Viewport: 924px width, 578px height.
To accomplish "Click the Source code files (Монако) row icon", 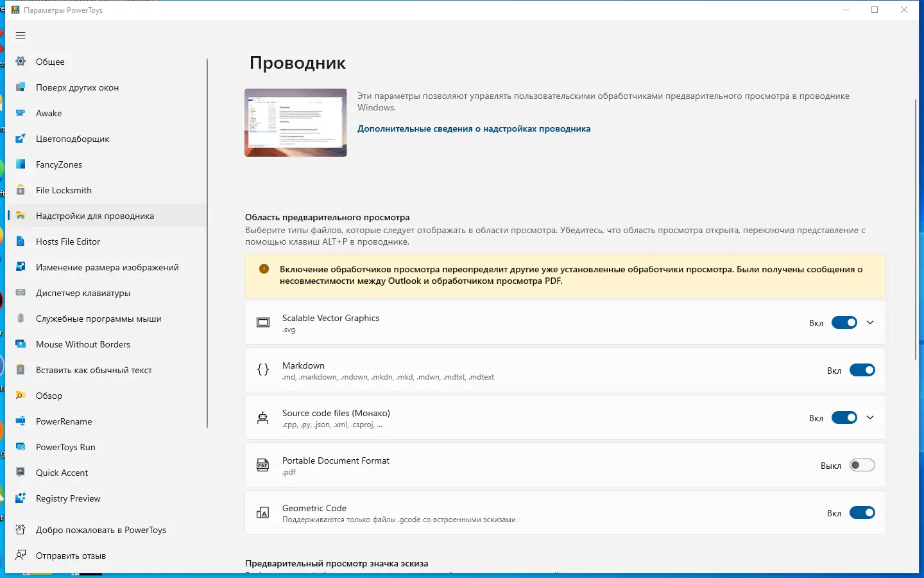I will [x=263, y=417].
